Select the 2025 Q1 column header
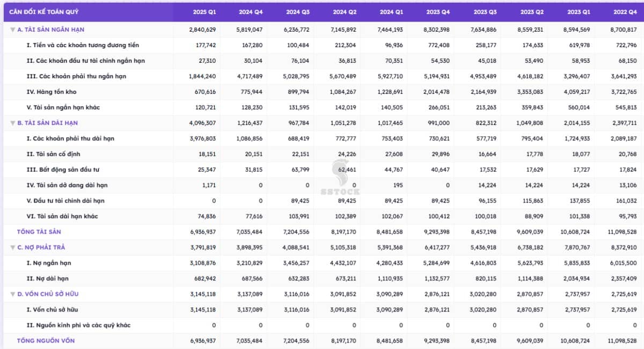The image size is (644, 349). (x=204, y=12)
